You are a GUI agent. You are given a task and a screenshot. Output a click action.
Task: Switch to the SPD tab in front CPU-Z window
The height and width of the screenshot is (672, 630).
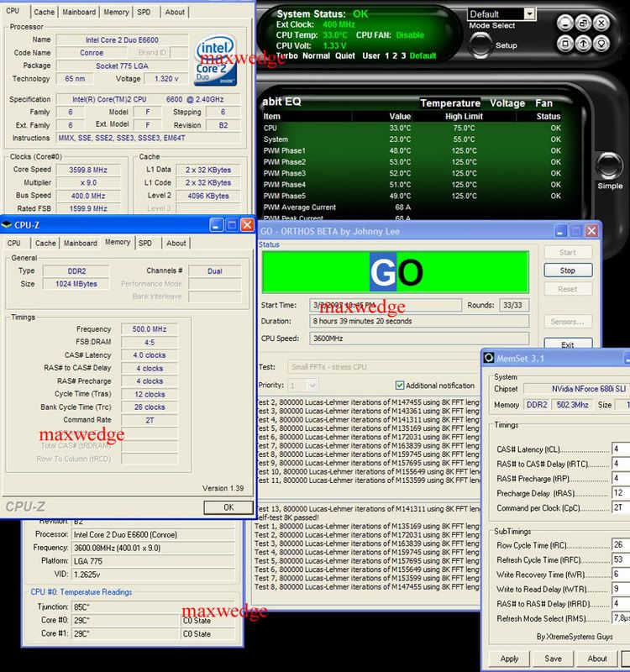click(145, 243)
